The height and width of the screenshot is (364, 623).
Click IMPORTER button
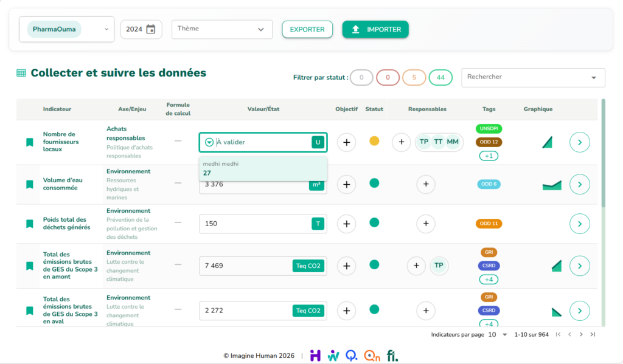(375, 29)
